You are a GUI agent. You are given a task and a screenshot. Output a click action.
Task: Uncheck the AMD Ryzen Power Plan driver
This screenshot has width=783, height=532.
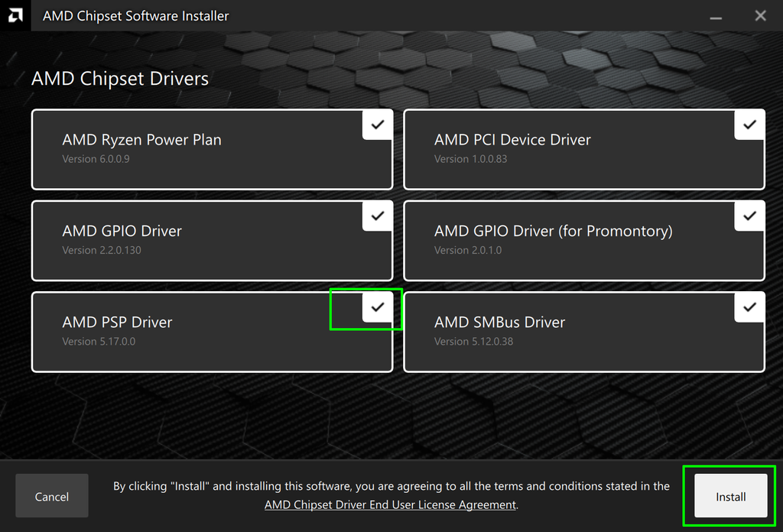click(377, 124)
